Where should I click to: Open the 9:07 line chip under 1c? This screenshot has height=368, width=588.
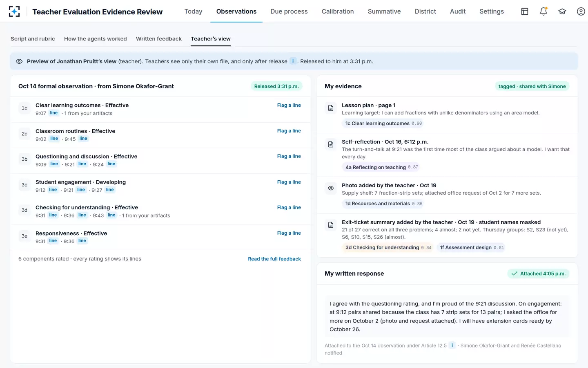pos(54,113)
